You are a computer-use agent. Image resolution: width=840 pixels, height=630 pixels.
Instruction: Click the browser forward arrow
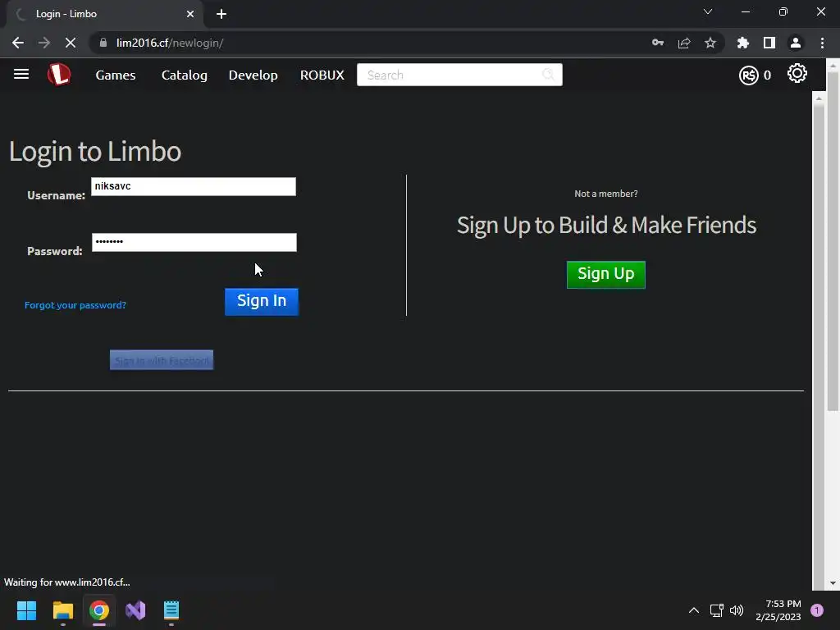(x=44, y=43)
